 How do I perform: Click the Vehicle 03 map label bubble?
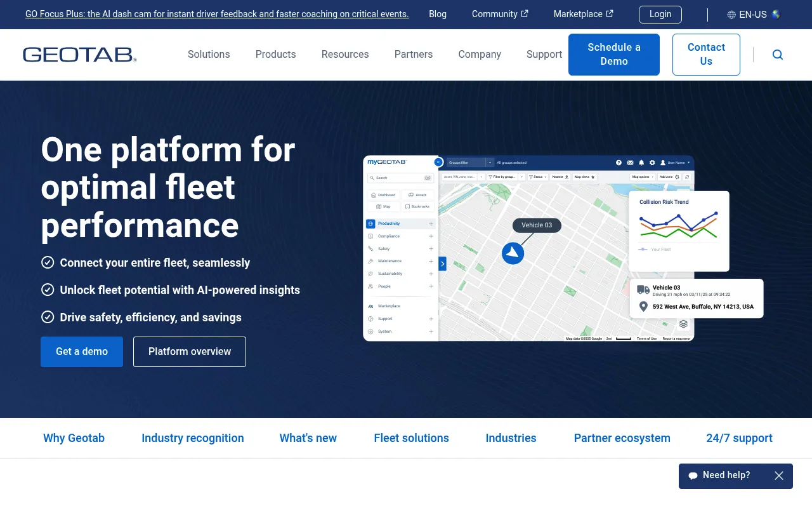(537, 225)
